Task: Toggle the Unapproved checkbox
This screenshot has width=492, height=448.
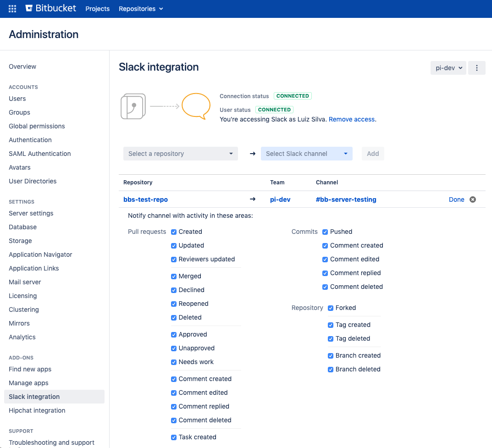Action: pos(173,348)
